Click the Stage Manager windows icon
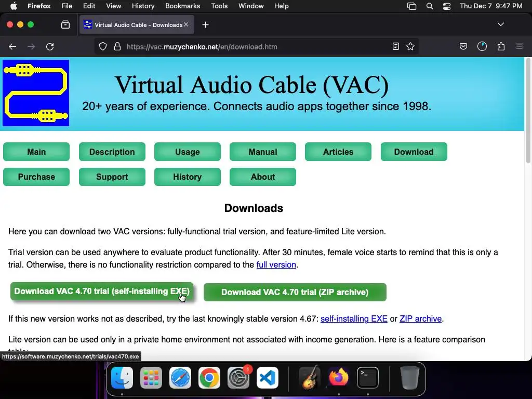532x399 pixels. click(411, 6)
